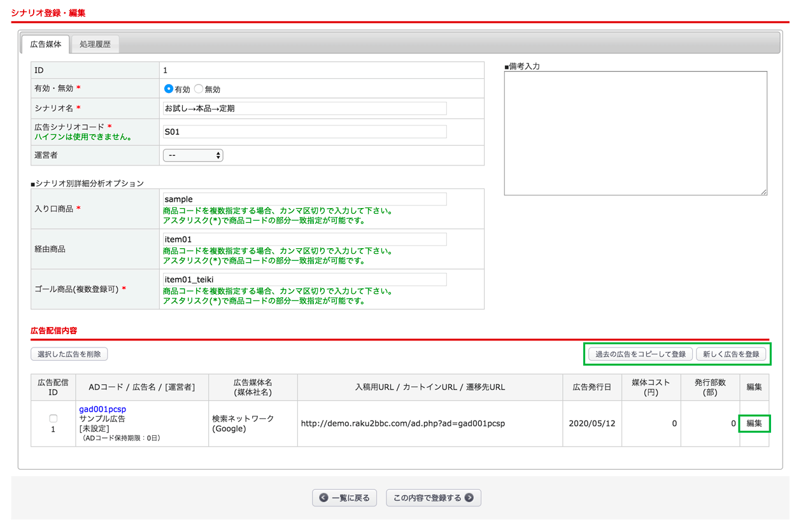Open the 運営者 dropdown

[193, 155]
